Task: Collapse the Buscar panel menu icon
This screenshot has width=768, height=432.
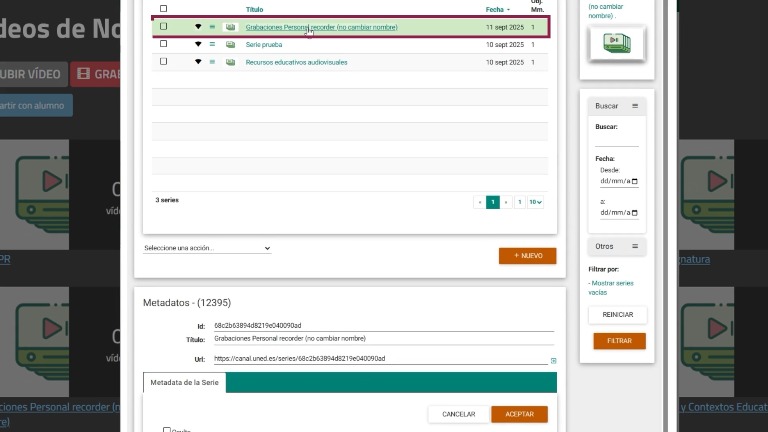Action: 635,106
